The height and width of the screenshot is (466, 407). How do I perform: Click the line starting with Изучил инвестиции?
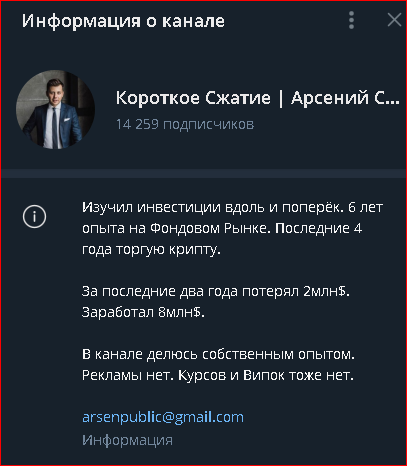tap(232, 207)
